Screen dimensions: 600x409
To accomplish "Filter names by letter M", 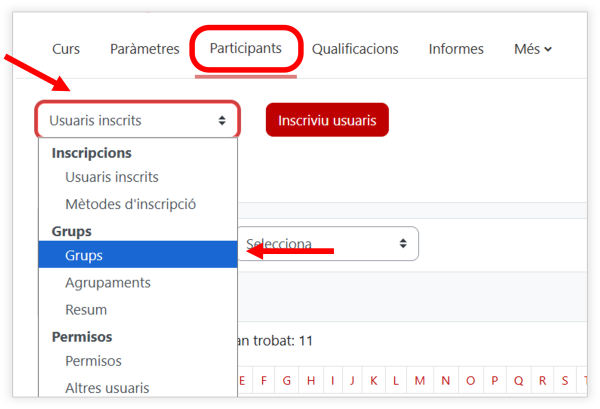I will click(x=420, y=381).
